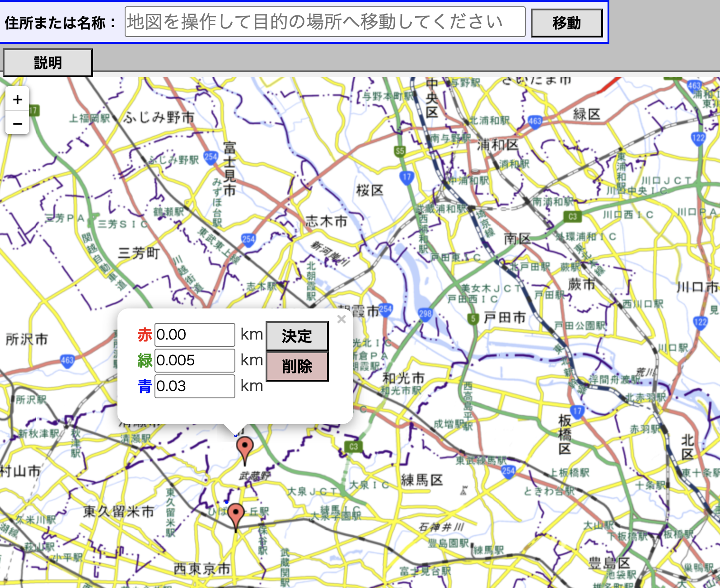This screenshot has width=720, height=588.
Task: Click the 桜区 label on the map
Action: pos(369,190)
